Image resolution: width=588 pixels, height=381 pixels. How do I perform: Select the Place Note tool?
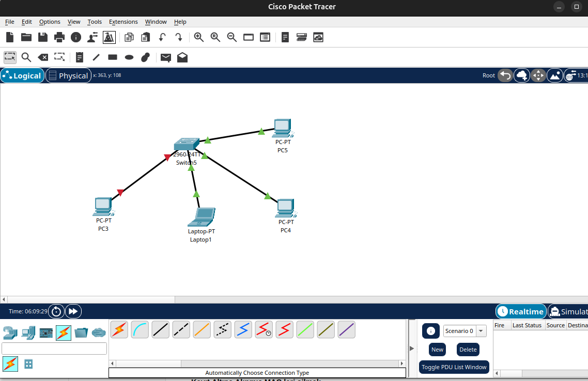[79, 57]
